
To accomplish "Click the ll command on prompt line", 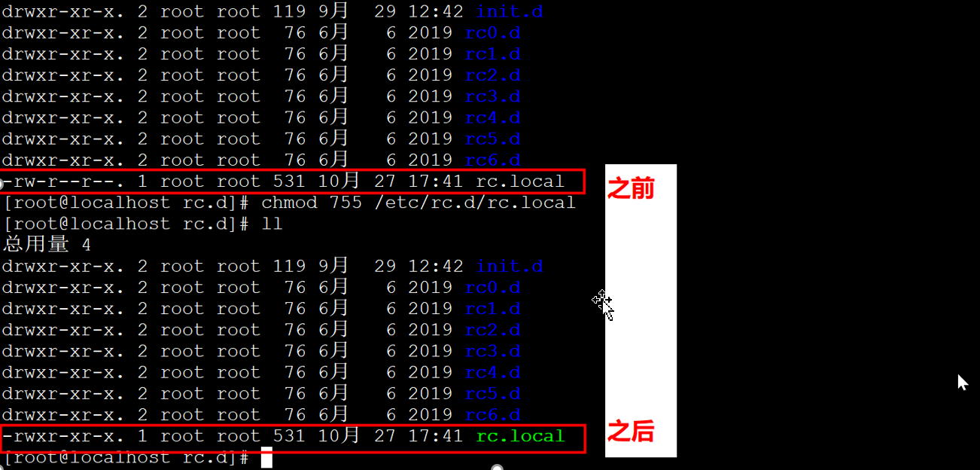I will 272,224.
